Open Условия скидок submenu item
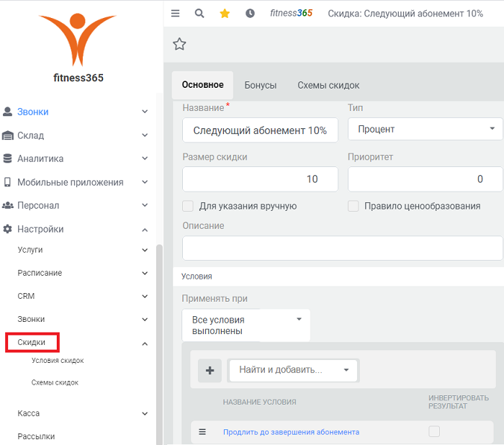The height and width of the screenshot is (445, 504). click(x=58, y=361)
